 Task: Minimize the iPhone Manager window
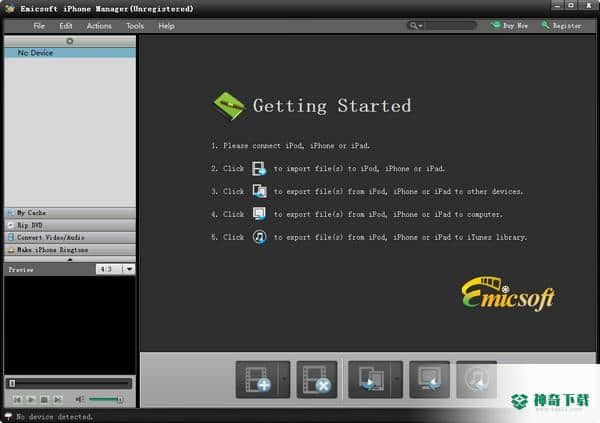(x=557, y=6)
